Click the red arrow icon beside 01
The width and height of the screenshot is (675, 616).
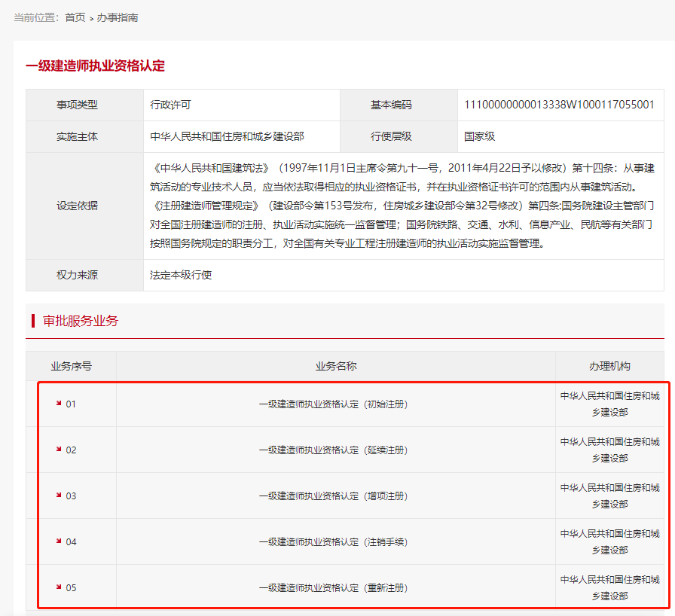tap(59, 404)
